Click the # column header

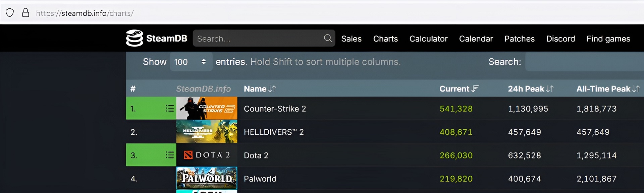point(133,89)
